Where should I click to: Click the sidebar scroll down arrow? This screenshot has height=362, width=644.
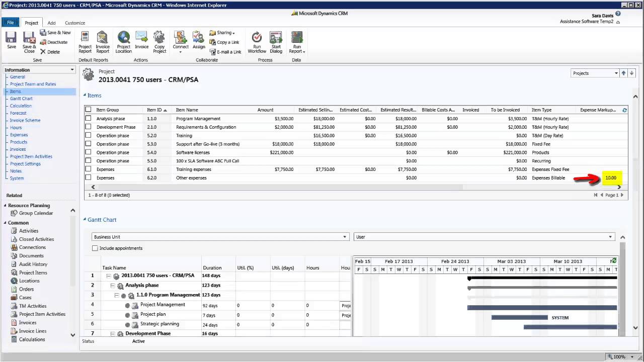(72, 335)
